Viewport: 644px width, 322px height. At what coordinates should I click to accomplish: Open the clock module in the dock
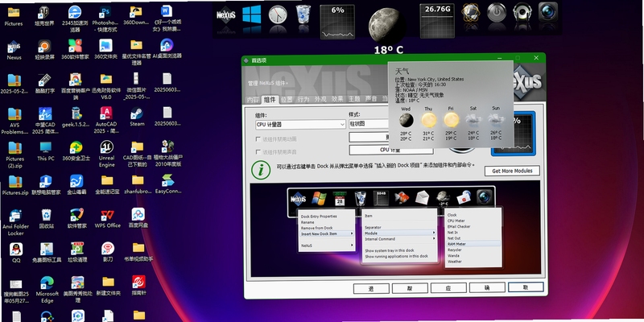click(x=278, y=14)
